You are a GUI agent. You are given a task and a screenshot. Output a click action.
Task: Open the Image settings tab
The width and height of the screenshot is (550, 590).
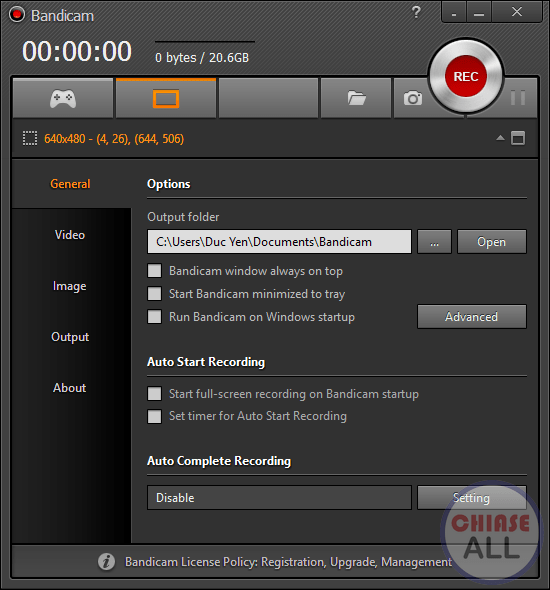[70, 286]
